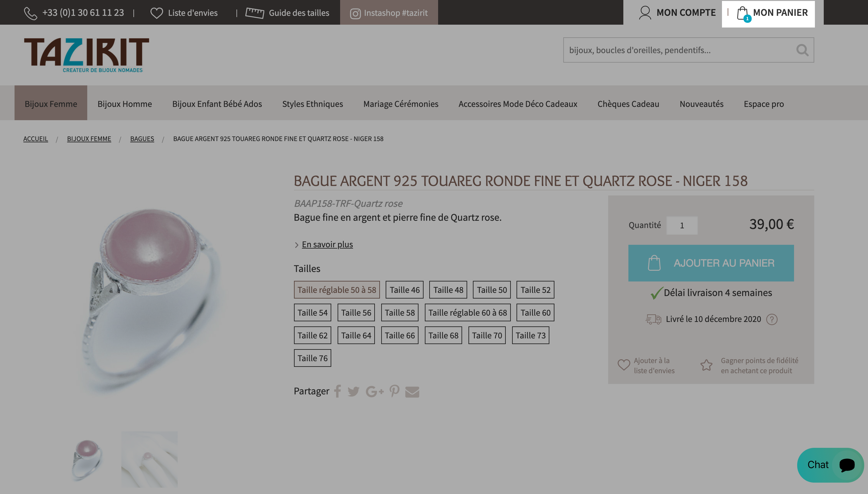The image size is (868, 494).
Task: Pin the product with the Pinterest icon
Action: click(x=394, y=391)
